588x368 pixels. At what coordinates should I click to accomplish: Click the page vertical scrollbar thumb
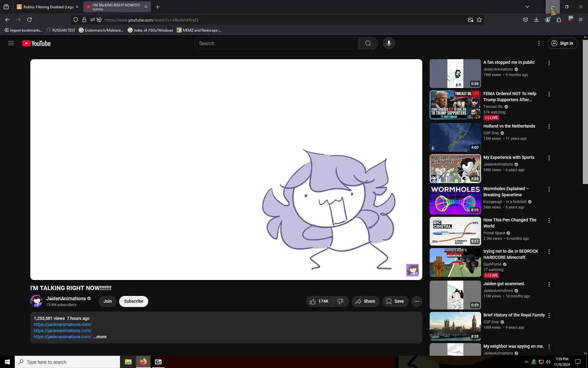click(585, 112)
